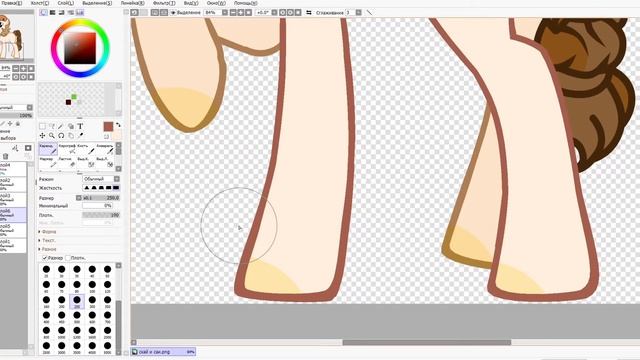
Task: Open the rotation angle dropdown
Action: pyautogui.click(x=274, y=13)
